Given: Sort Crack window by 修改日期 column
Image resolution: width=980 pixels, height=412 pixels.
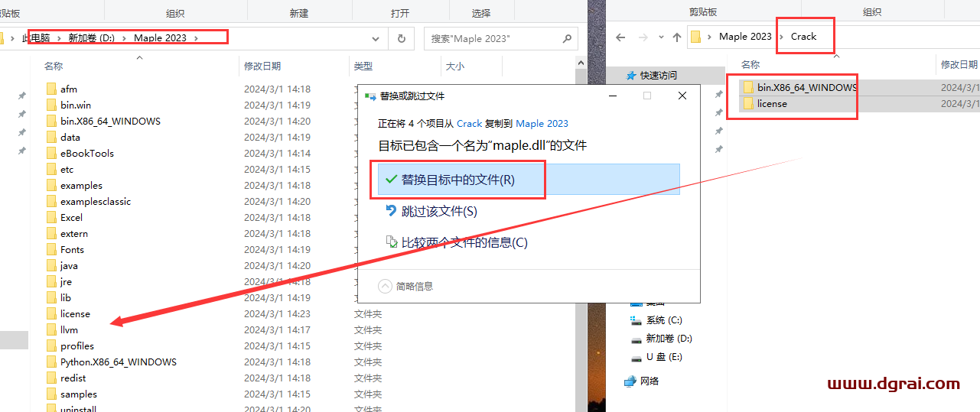Looking at the screenshot, I should [x=959, y=64].
